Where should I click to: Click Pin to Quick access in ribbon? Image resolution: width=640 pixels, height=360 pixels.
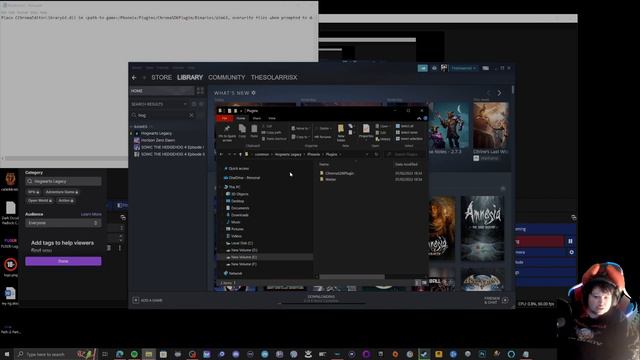(x=227, y=133)
